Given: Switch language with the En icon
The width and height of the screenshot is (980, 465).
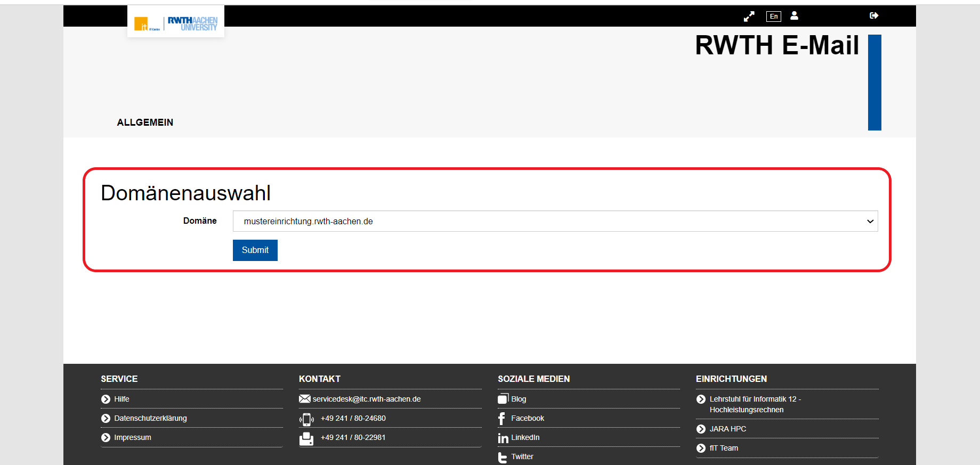Looking at the screenshot, I should 773,17.
